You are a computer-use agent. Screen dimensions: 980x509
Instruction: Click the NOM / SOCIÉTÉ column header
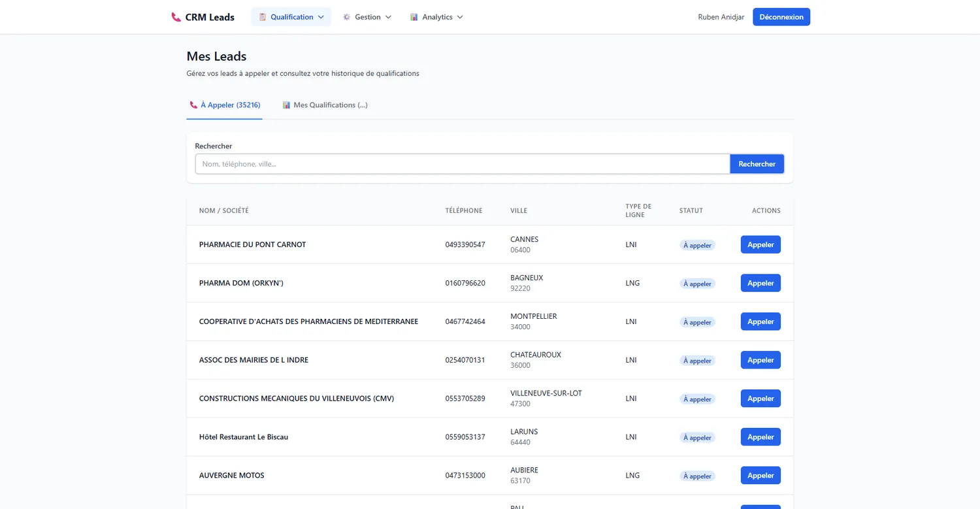[224, 210]
